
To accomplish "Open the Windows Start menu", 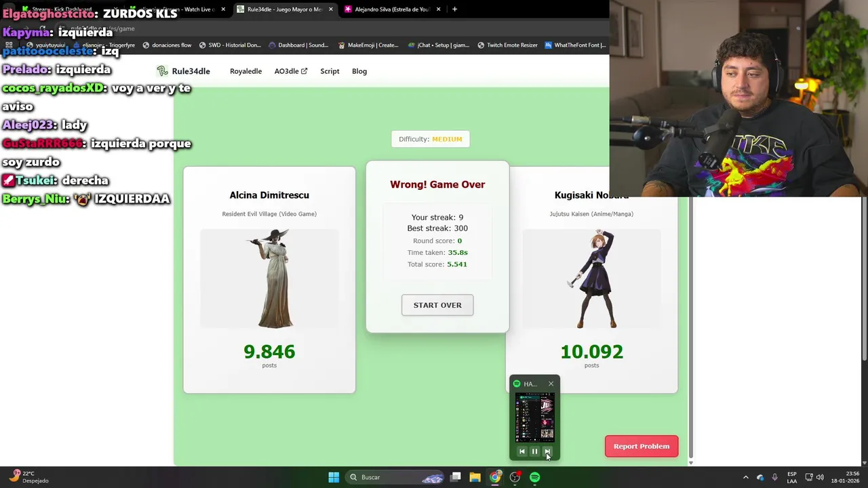I will [334, 477].
